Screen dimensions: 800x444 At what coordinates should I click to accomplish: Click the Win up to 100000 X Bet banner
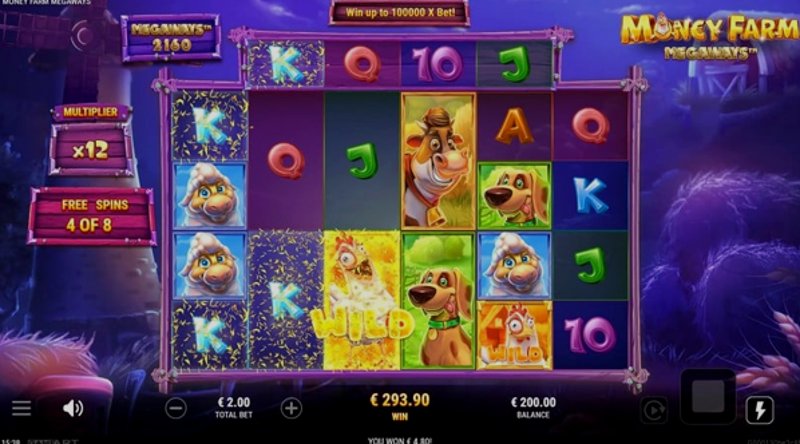(399, 13)
